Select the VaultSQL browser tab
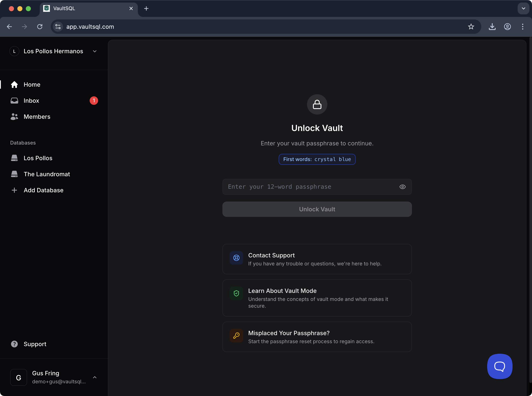Screen dimensions: 532x396 coord(89,9)
